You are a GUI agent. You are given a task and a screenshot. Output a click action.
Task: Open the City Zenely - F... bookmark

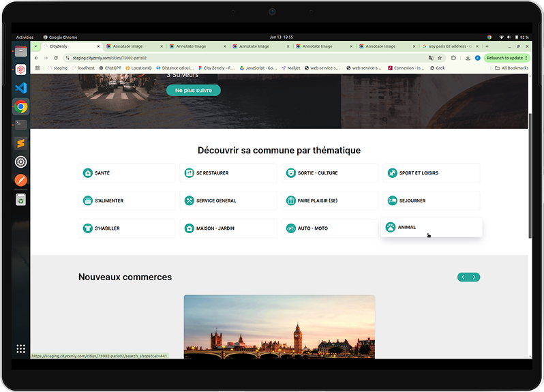(x=217, y=68)
